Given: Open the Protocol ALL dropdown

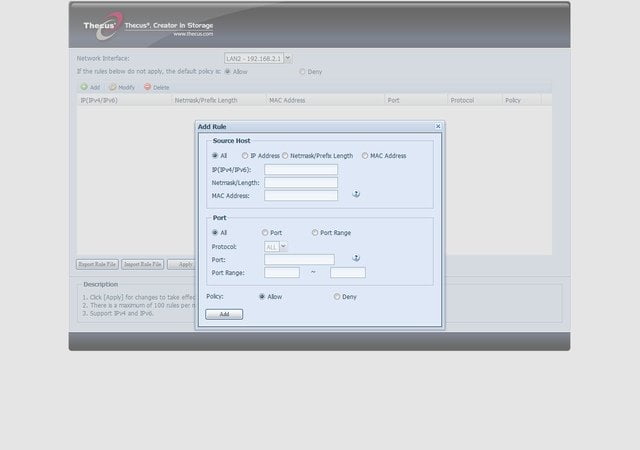Looking at the screenshot, I should (x=283, y=247).
